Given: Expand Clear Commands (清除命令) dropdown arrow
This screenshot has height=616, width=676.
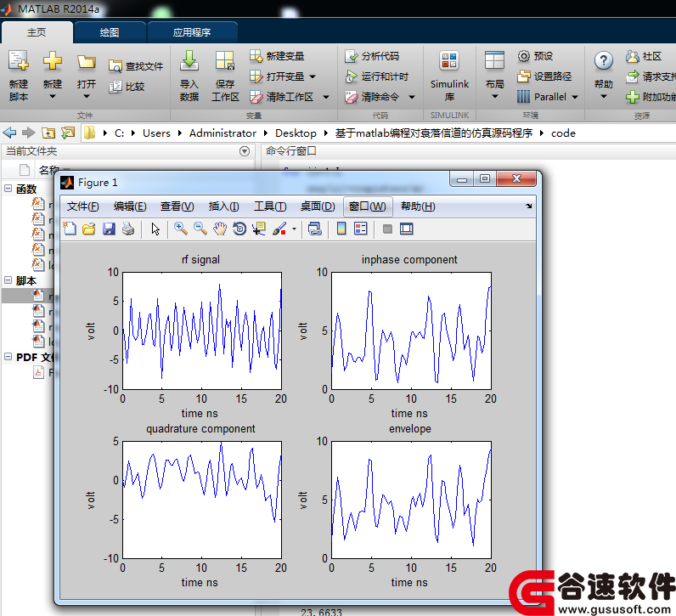Looking at the screenshot, I should (x=412, y=97).
